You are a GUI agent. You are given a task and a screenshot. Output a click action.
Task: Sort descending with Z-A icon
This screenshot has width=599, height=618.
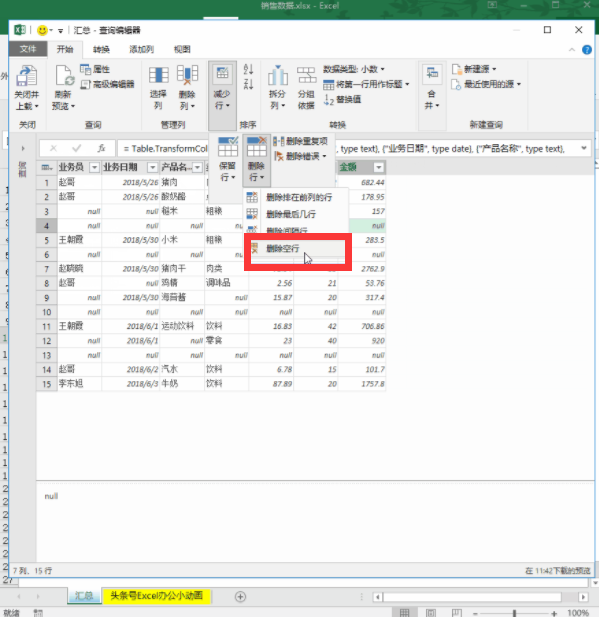click(248, 84)
